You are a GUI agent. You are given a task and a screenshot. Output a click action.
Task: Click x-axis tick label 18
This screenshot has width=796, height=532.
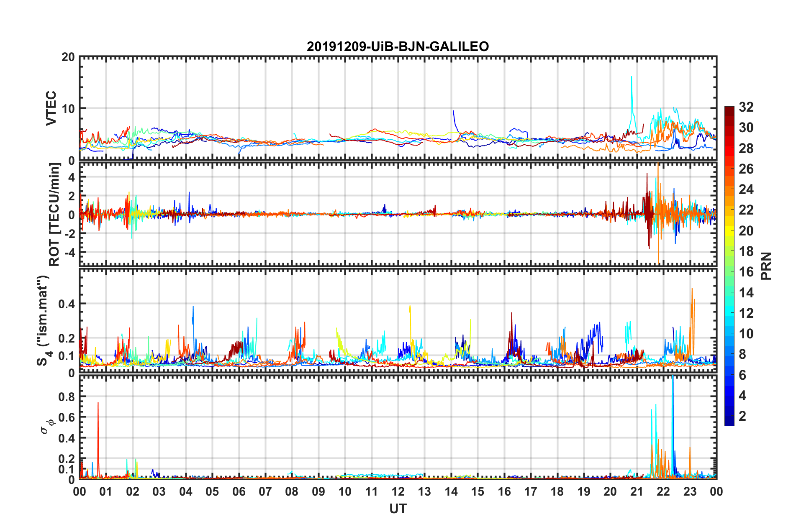click(x=557, y=491)
